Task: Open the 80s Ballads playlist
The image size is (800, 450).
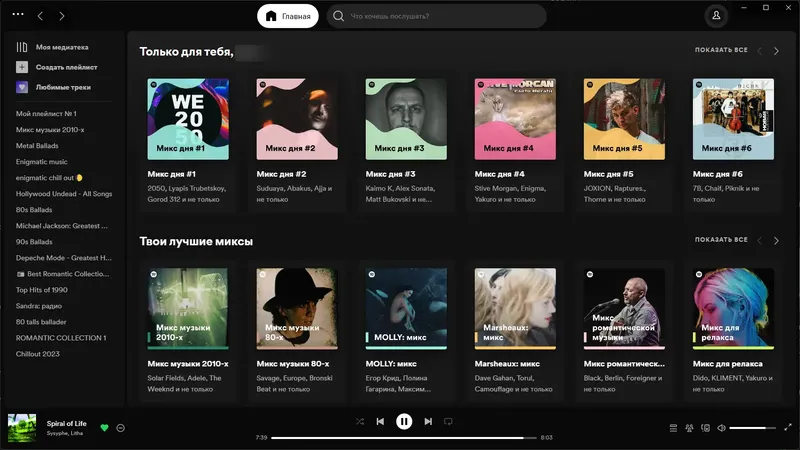Action: (34, 210)
